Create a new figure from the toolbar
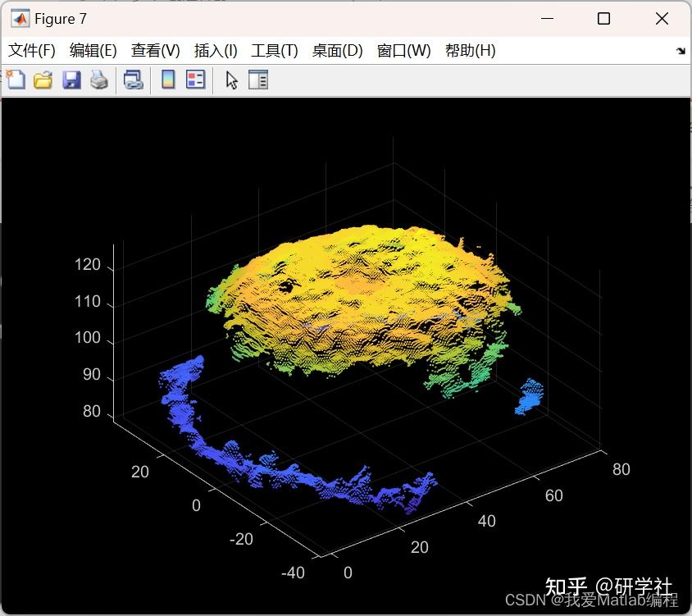Screen dimensions: 692x616 [15, 80]
